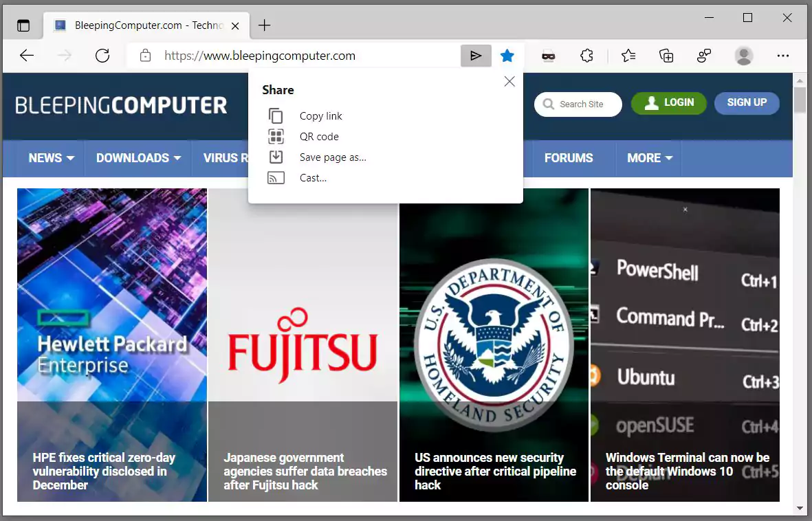Click the Fujitsu logo thumbnail
The image size is (812, 521).
[303, 346]
